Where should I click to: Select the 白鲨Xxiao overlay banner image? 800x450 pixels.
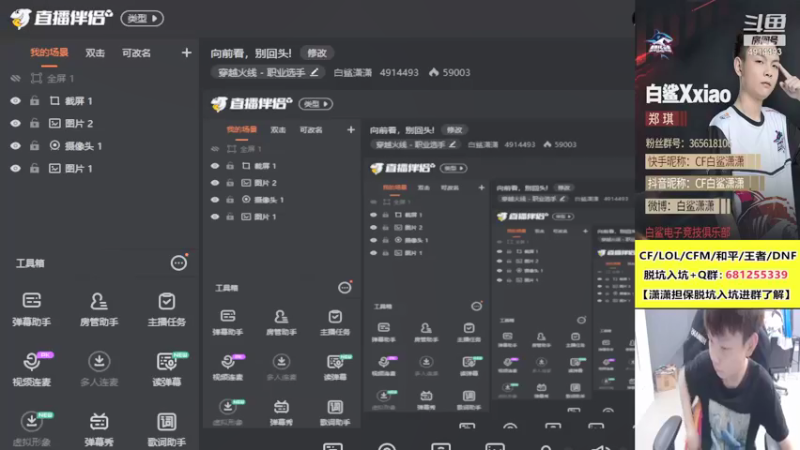717,120
